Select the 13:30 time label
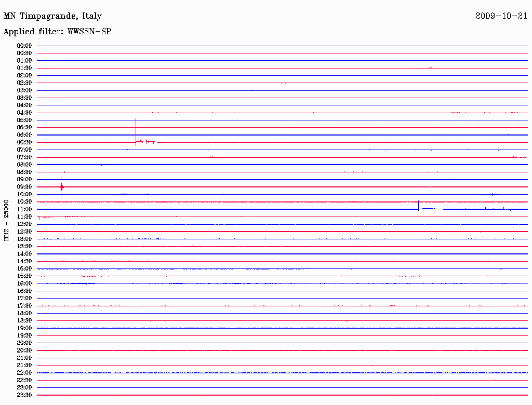Screen dimensions: 532x405 (24, 247)
